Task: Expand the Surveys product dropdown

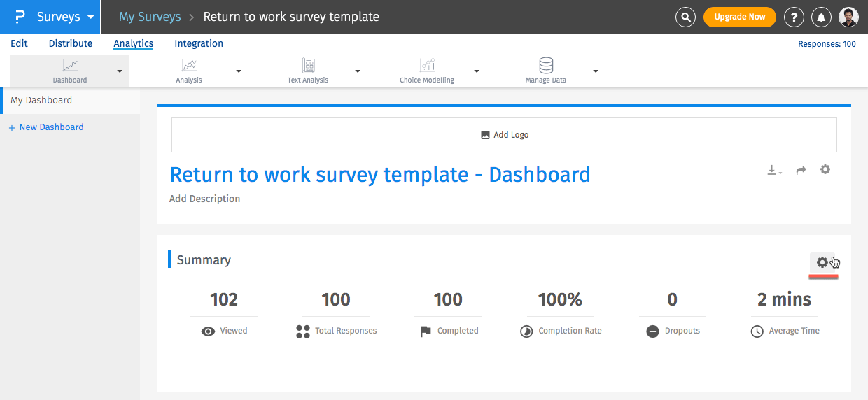Action: tap(90, 17)
